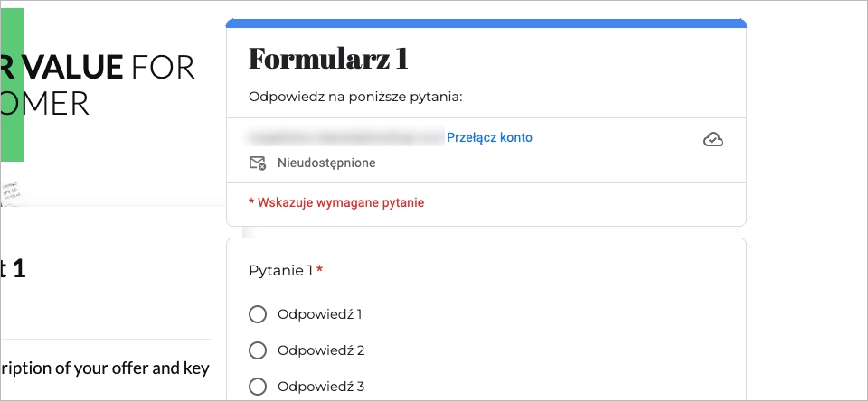Select the Odpowiedź 1 radio button
The width and height of the screenshot is (868, 401).
coord(258,314)
